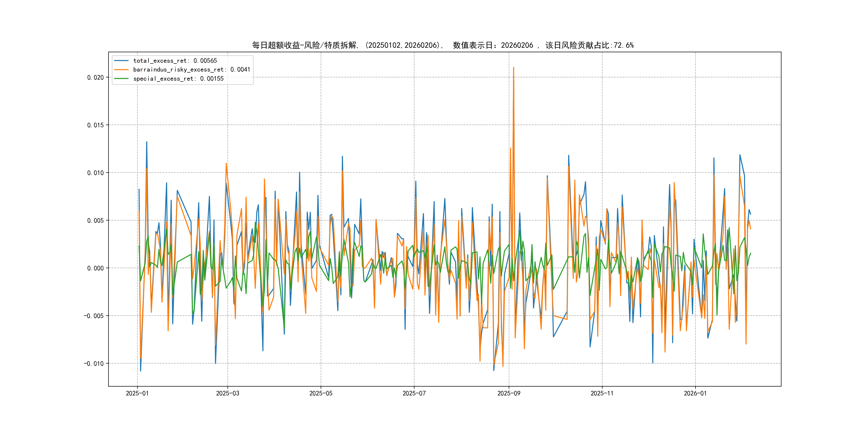Click the tallest orange spike peak near 2025-09

pos(513,68)
